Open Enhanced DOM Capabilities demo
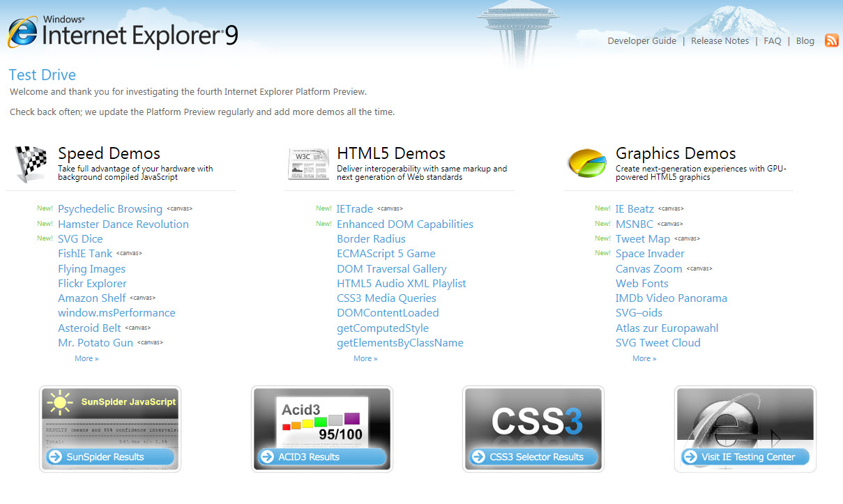Screen dimensions: 843x504 coord(405,224)
